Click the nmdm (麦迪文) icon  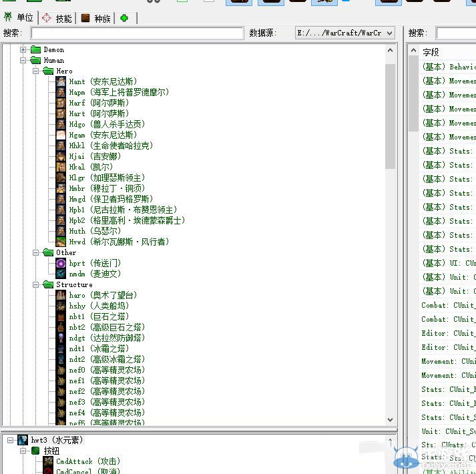(61, 274)
